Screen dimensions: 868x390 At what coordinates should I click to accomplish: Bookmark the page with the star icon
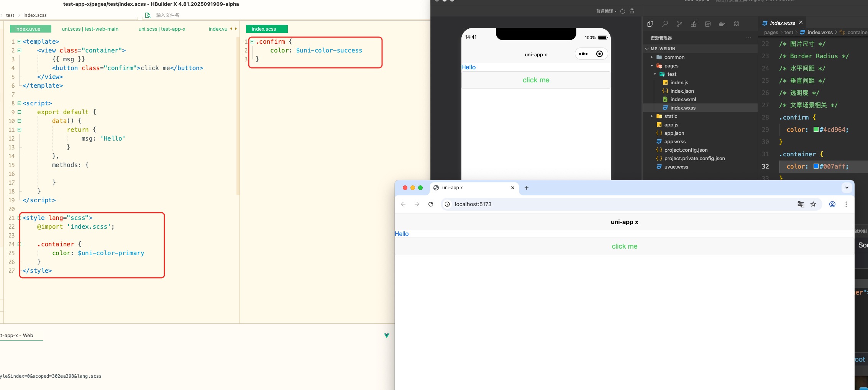click(x=813, y=204)
